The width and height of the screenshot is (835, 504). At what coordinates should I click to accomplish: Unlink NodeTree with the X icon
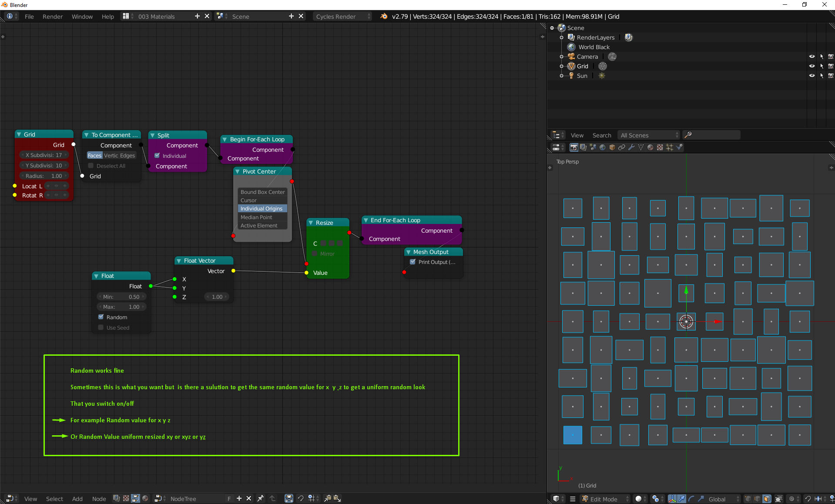pyautogui.click(x=249, y=498)
